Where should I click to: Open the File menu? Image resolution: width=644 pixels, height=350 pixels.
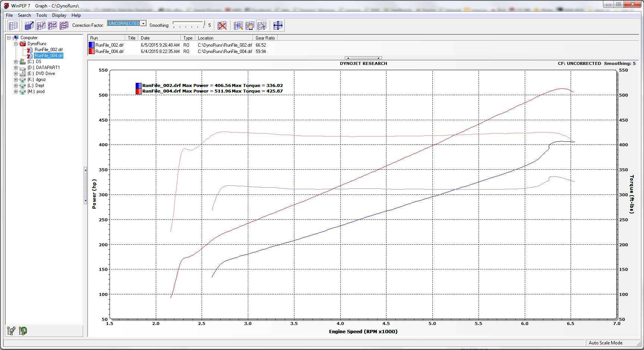[x=9, y=15]
